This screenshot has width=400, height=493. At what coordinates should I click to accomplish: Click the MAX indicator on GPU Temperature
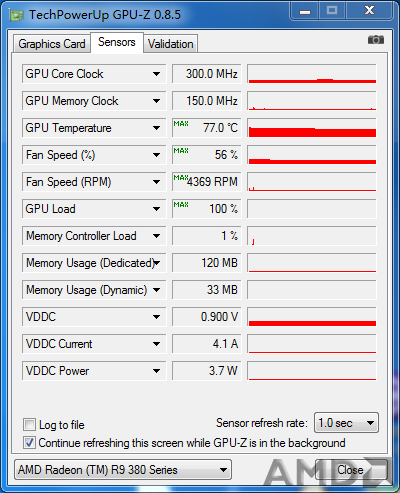pyautogui.click(x=181, y=124)
